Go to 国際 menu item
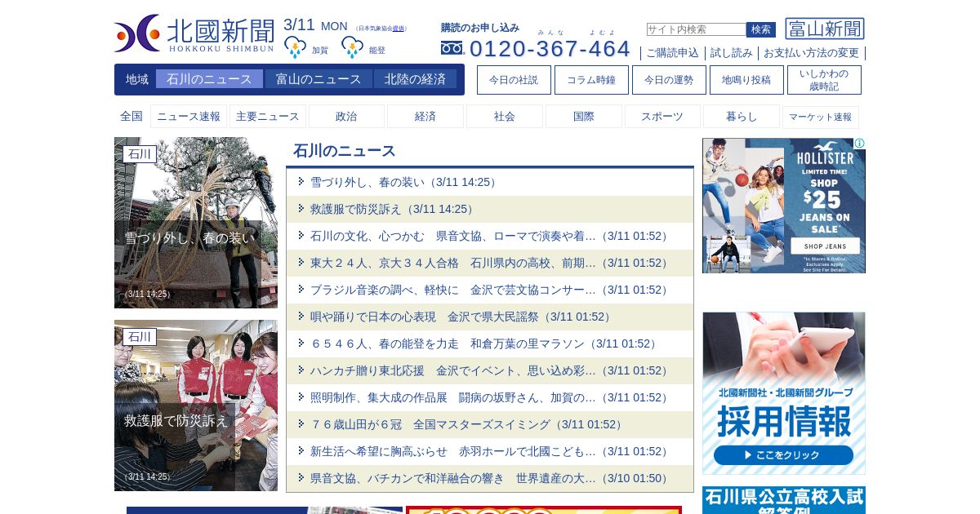The height and width of the screenshot is (514, 980). (x=584, y=117)
